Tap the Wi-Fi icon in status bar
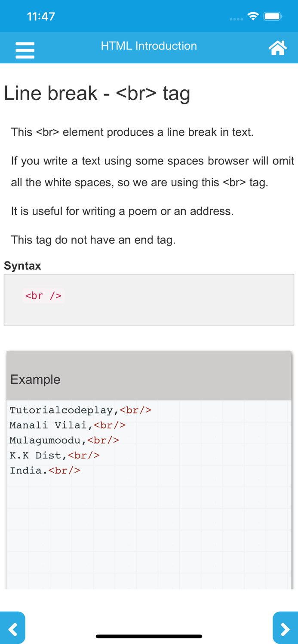Screen dimensions: 298x644 (x=253, y=15)
